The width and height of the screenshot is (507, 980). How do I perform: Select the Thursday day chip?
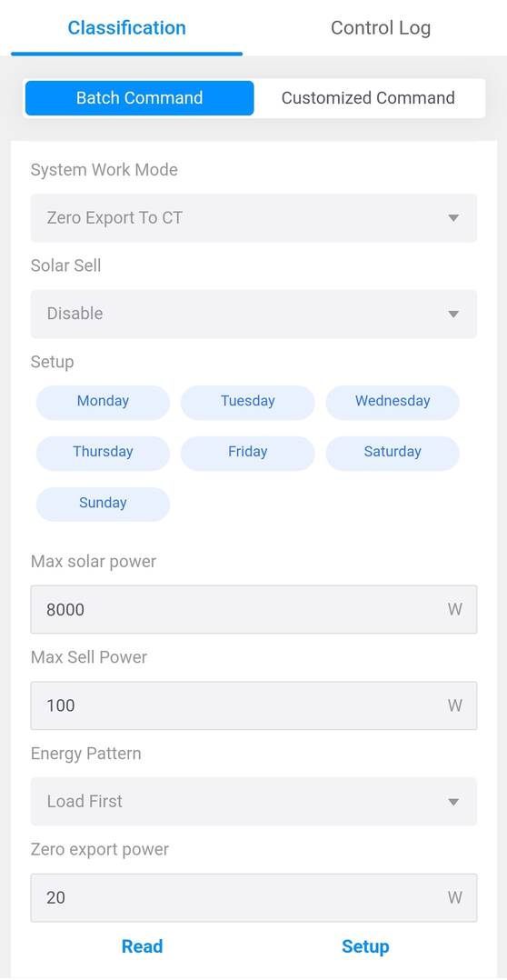tap(103, 453)
